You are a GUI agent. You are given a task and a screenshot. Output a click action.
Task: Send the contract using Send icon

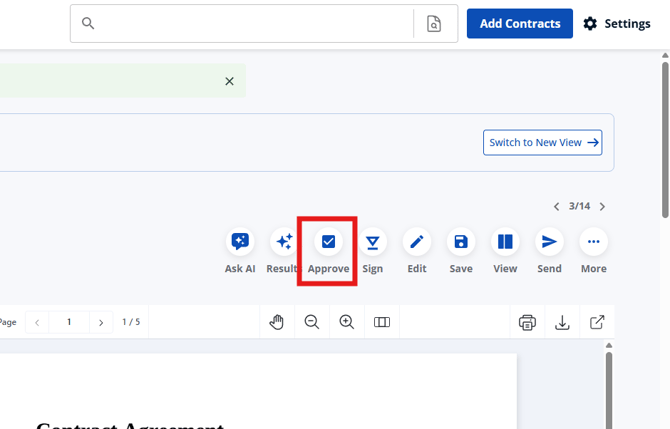(x=549, y=242)
